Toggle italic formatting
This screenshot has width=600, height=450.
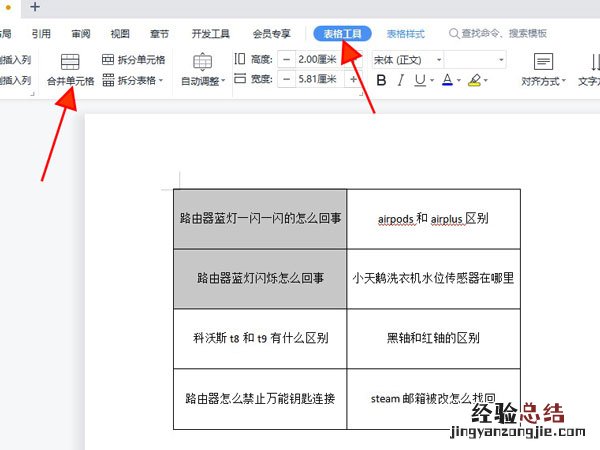point(400,80)
